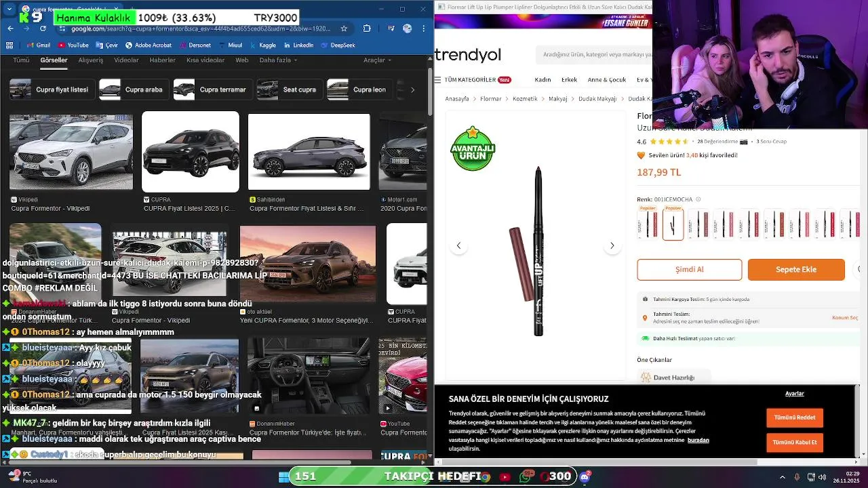Image resolution: width=868 pixels, height=488 pixels.
Task: Click Chrome's back arrow
Action: click(10, 28)
